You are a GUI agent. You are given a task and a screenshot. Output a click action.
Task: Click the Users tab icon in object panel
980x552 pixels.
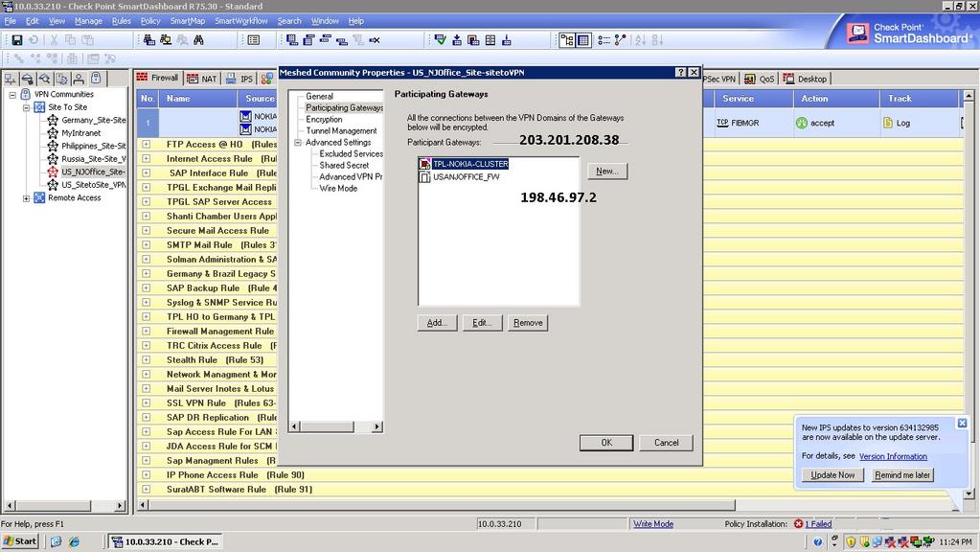(79, 79)
